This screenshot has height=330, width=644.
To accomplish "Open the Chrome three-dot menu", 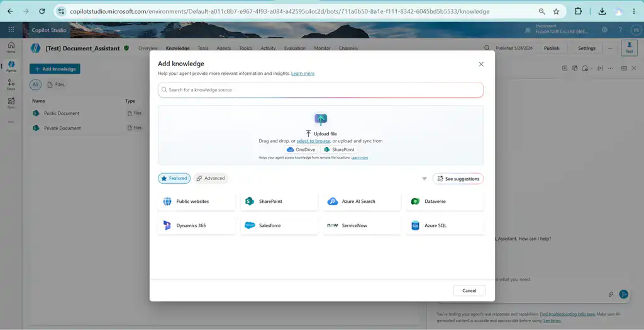I will click(634, 11).
